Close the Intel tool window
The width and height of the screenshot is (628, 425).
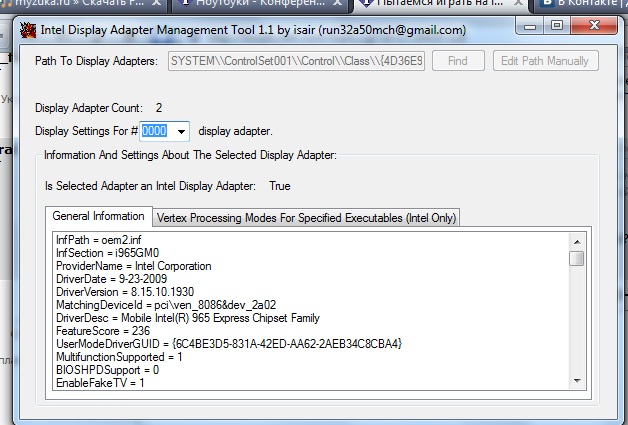tap(594, 26)
